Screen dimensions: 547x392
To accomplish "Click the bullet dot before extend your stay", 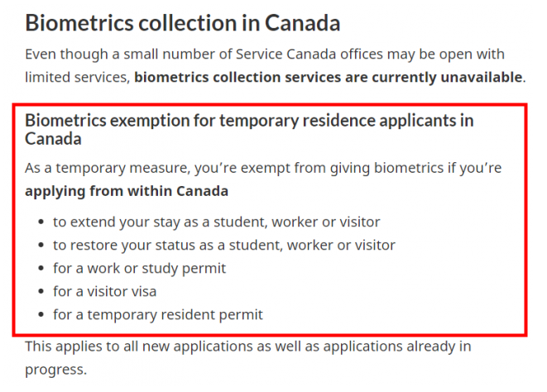I will tap(41, 222).
